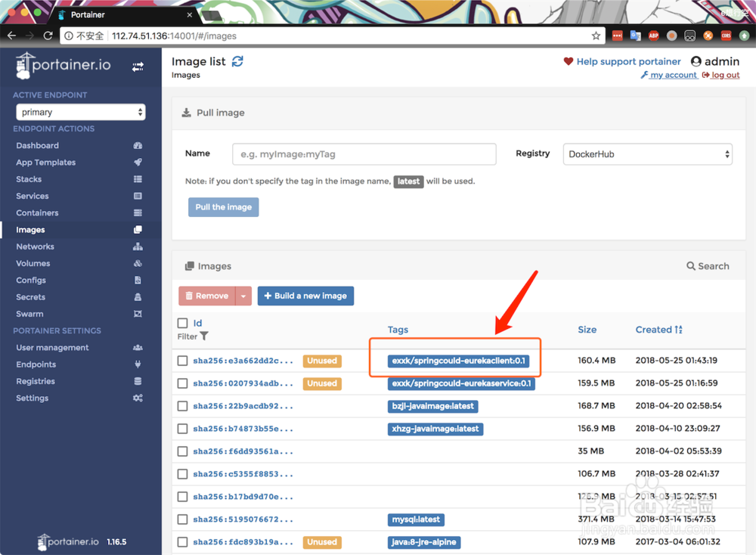756x555 pixels.
Task: Click the mysql:latest tag
Action: click(x=416, y=519)
